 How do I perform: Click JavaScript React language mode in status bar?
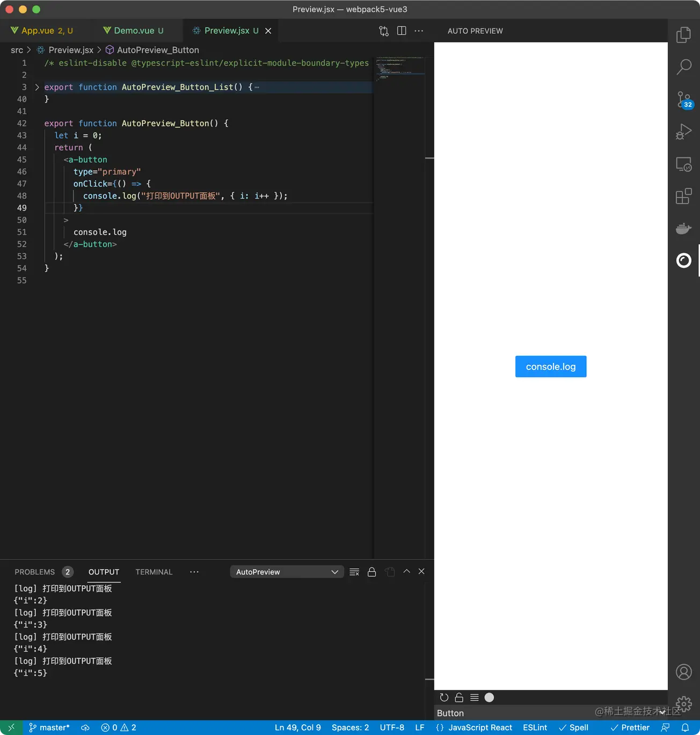480,727
